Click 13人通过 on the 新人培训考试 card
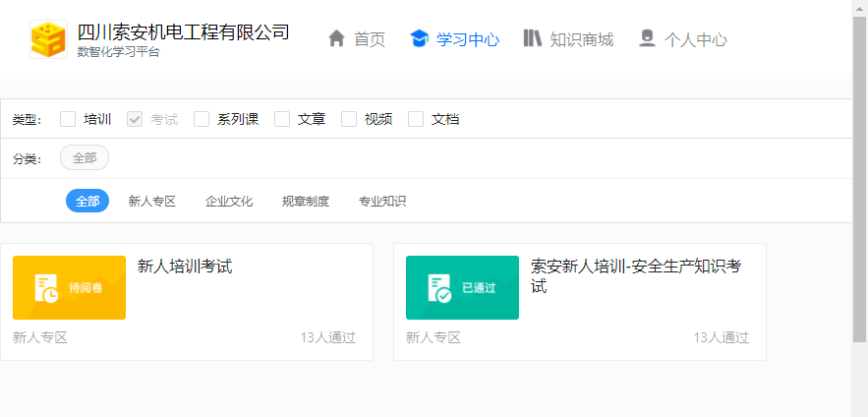 [328, 337]
